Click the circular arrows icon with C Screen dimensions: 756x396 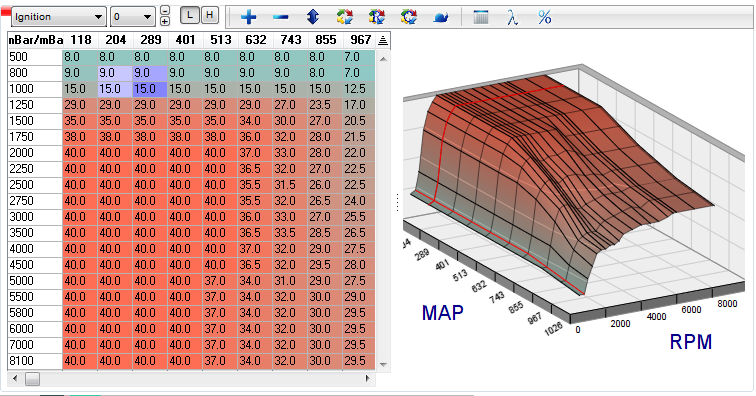pyautogui.click(x=408, y=17)
